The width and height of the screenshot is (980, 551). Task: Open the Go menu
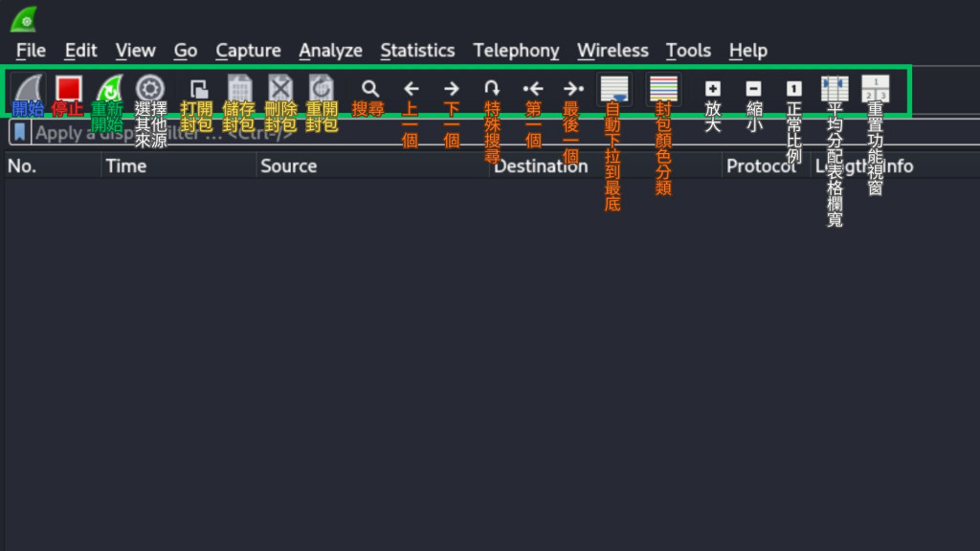[185, 50]
